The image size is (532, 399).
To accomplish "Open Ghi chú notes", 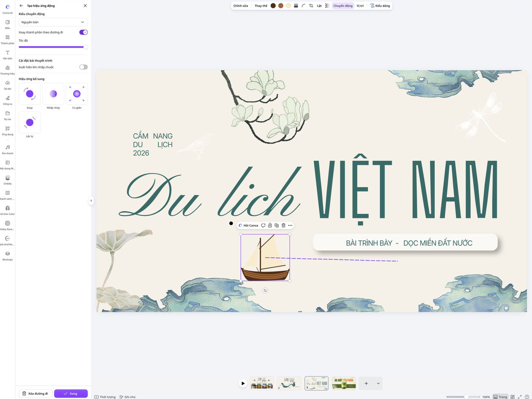I will coord(128,397).
